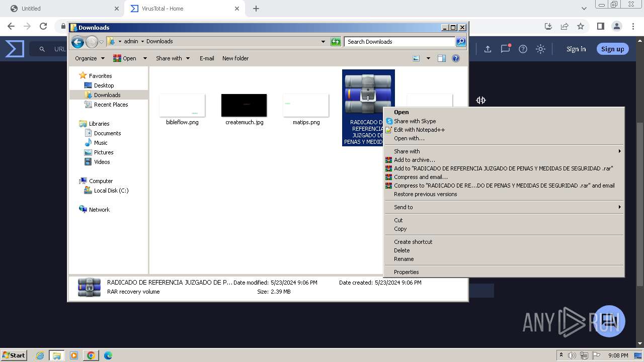Image resolution: width=644 pixels, height=362 pixels.
Task: Choose Add to archive... in context menu
Action: click(x=504, y=160)
